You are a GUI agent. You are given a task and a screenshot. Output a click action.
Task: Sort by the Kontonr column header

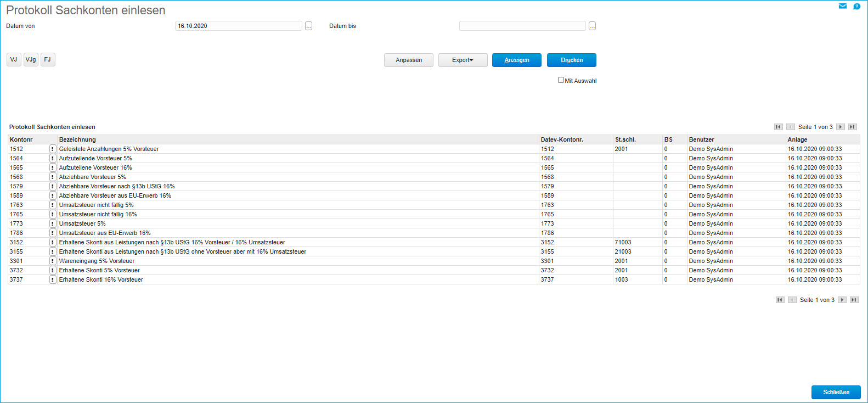pyautogui.click(x=21, y=139)
